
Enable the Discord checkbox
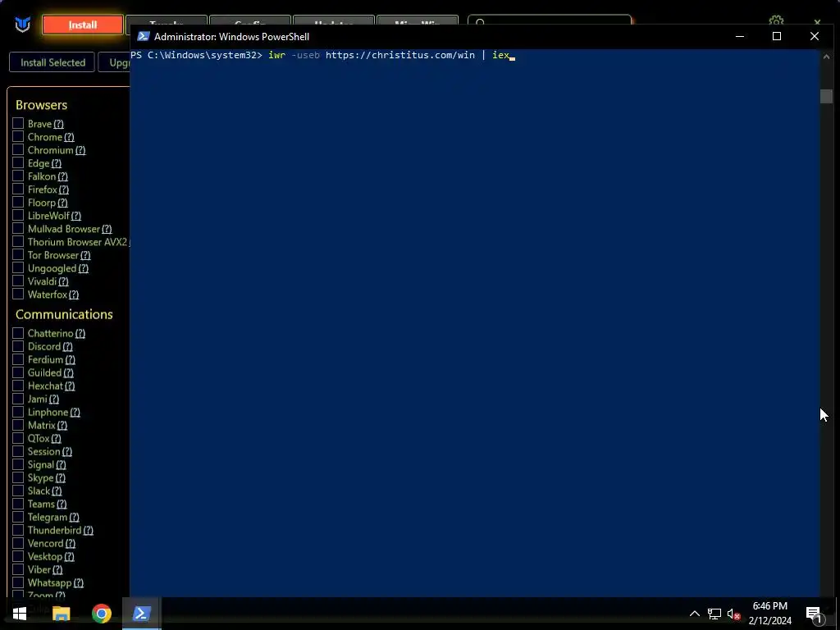(18, 346)
